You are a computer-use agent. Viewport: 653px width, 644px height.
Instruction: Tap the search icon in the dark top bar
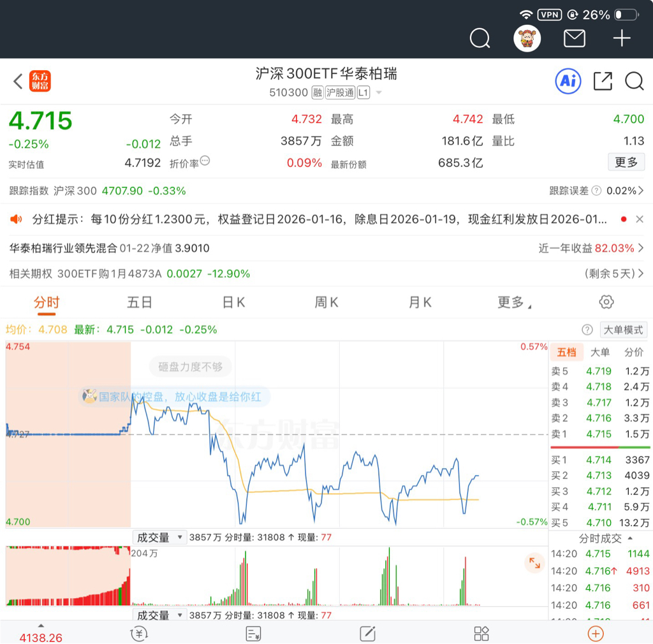pyautogui.click(x=480, y=38)
